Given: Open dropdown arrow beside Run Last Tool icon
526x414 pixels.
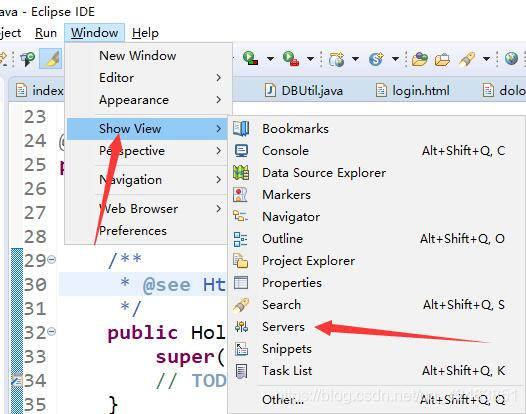Looking at the screenshot, I should pos(310,59).
